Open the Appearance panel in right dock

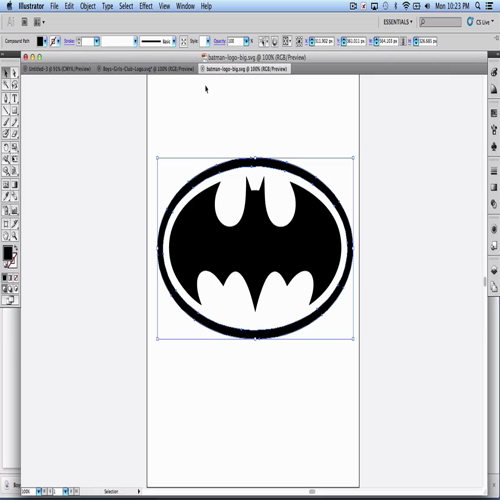click(x=494, y=229)
